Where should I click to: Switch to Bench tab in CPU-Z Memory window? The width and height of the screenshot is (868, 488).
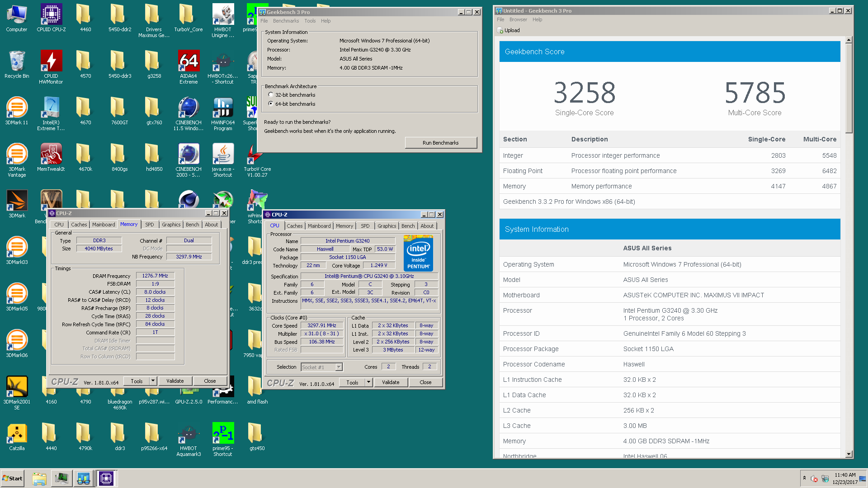[x=193, y=225]
